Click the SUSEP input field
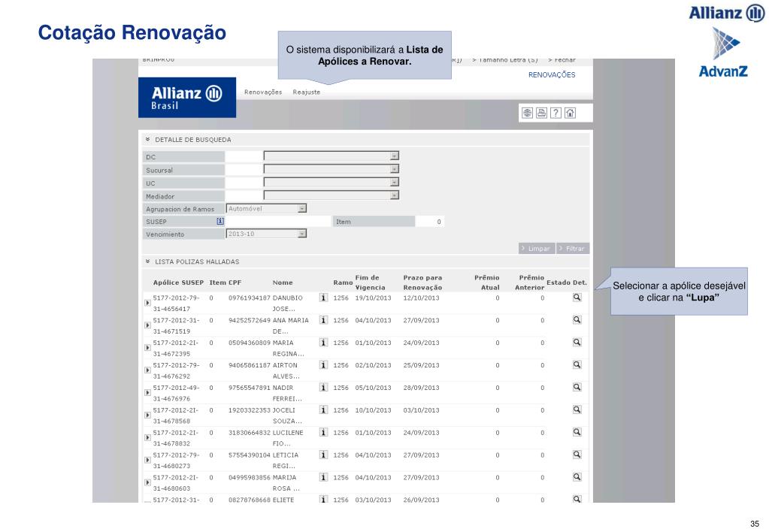The image size is (769, 532). [x=278, y=222]
